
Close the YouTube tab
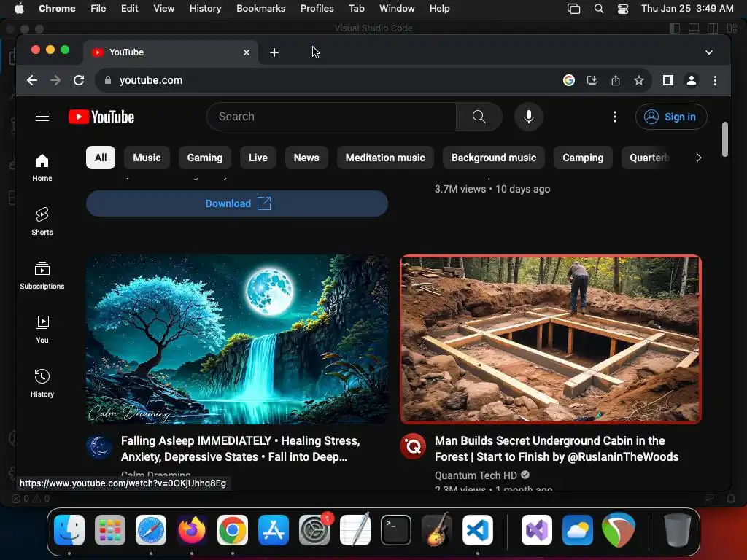[247, 52]
